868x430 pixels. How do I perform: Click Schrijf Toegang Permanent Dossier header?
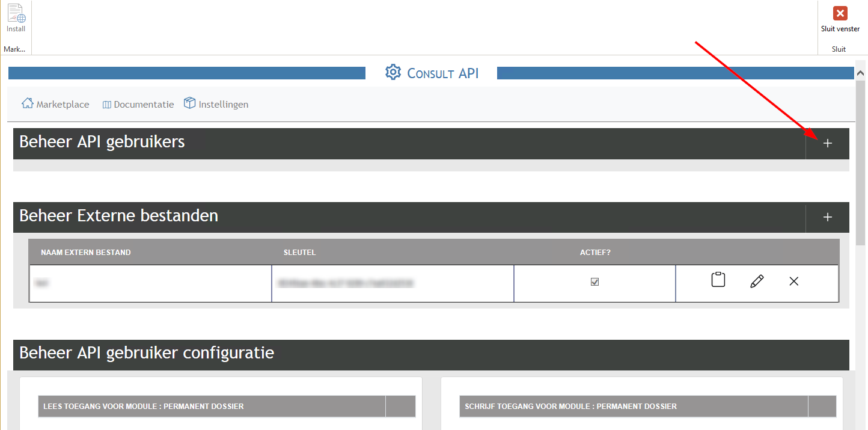(x=570, y=407)
